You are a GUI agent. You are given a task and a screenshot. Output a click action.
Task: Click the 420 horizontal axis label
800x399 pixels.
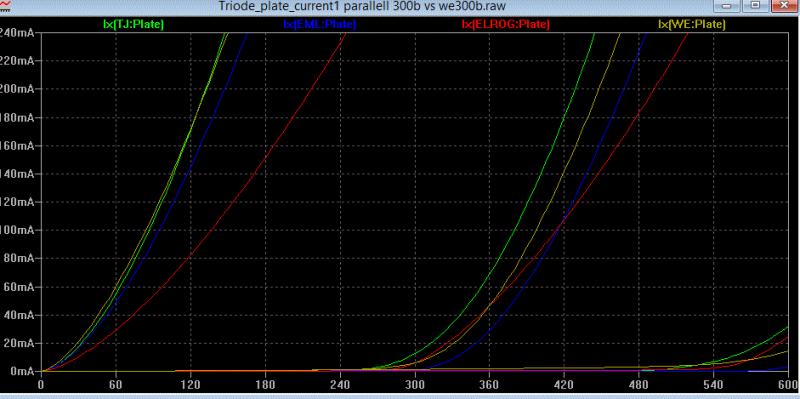(x=564, y=383)
